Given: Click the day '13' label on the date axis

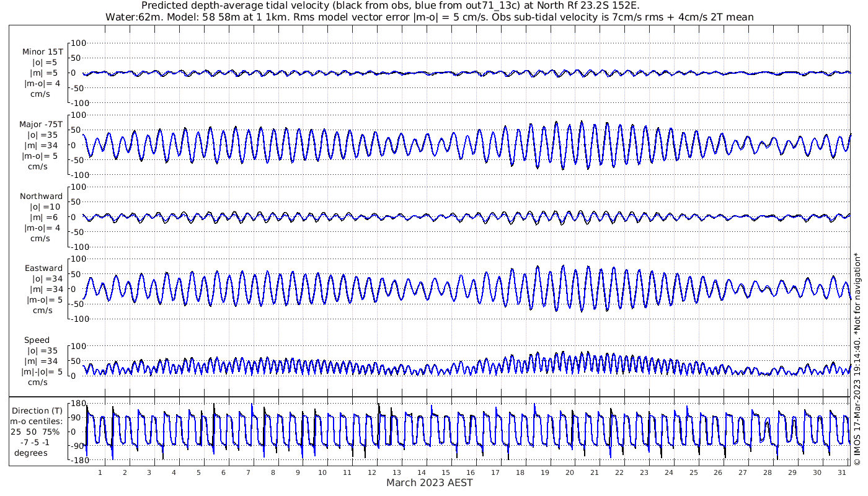Looking at the screenshot, I should [396, 472].
